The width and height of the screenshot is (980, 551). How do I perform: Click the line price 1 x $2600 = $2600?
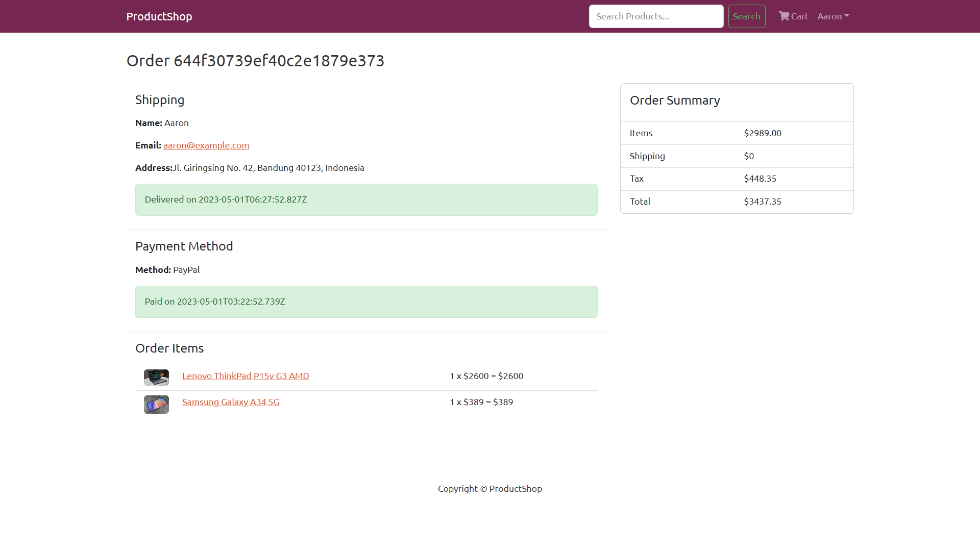(x=486, y=376)
